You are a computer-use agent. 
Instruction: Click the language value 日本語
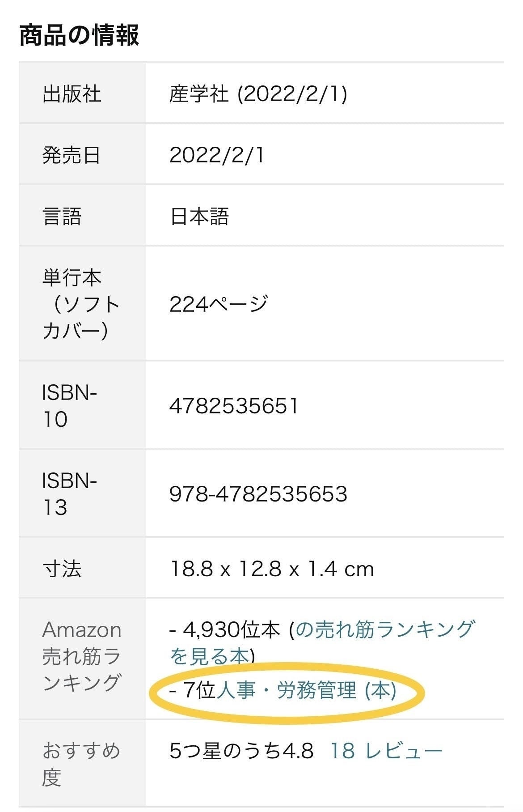(x=199, y=217)
